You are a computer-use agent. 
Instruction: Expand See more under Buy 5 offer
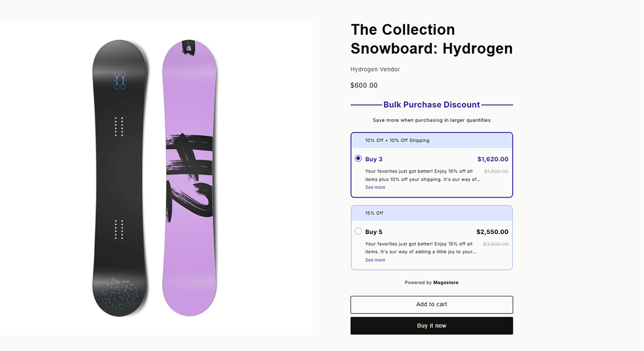coord(375,260)
